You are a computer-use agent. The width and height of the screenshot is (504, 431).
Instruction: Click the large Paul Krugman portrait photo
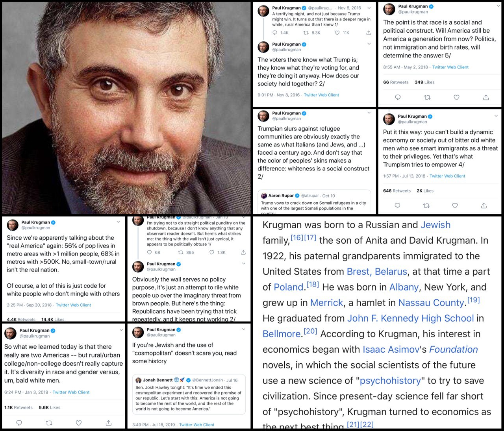coord(126,107)
